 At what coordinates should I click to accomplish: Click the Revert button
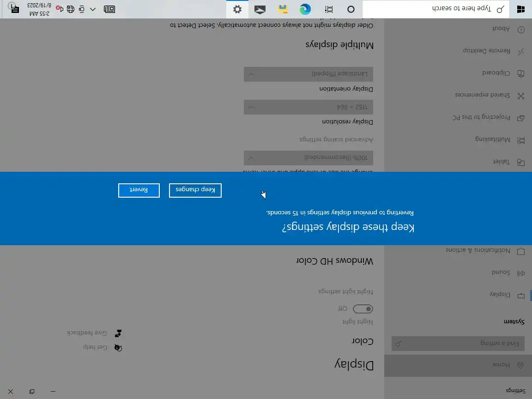coord(139,190)
